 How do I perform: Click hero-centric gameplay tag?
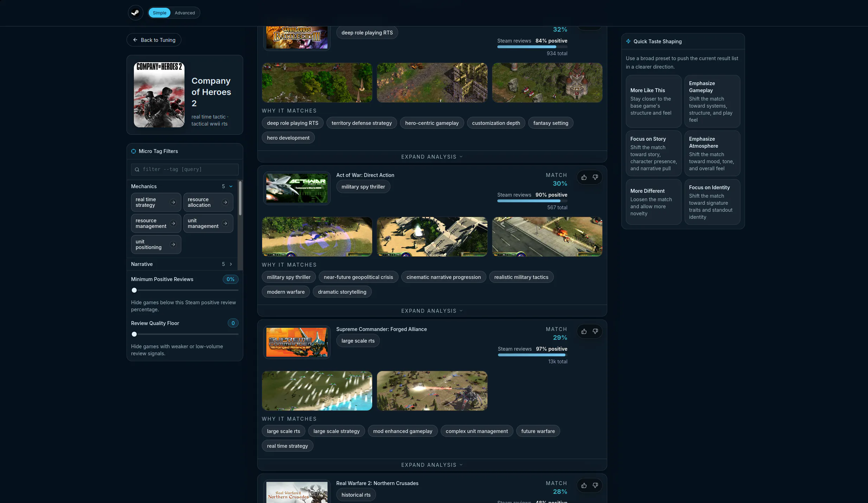pyautogui.click(x=432, y=123)
